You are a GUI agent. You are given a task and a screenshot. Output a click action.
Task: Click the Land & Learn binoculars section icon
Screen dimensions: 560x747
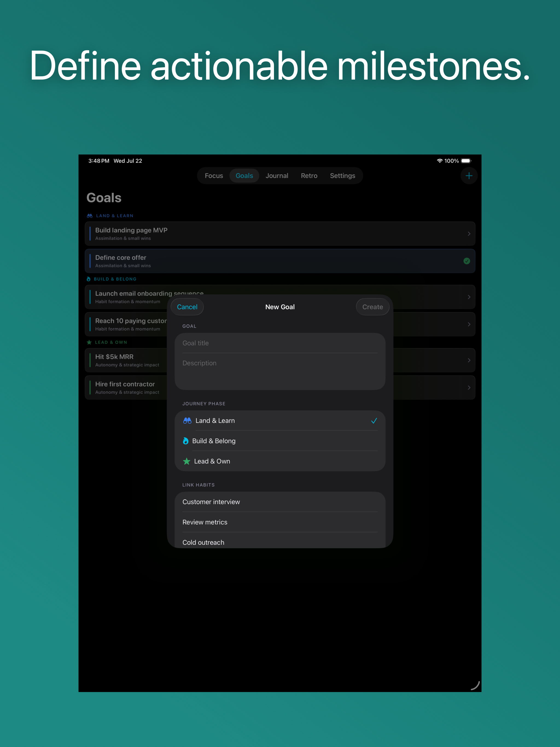pos(89,216)
